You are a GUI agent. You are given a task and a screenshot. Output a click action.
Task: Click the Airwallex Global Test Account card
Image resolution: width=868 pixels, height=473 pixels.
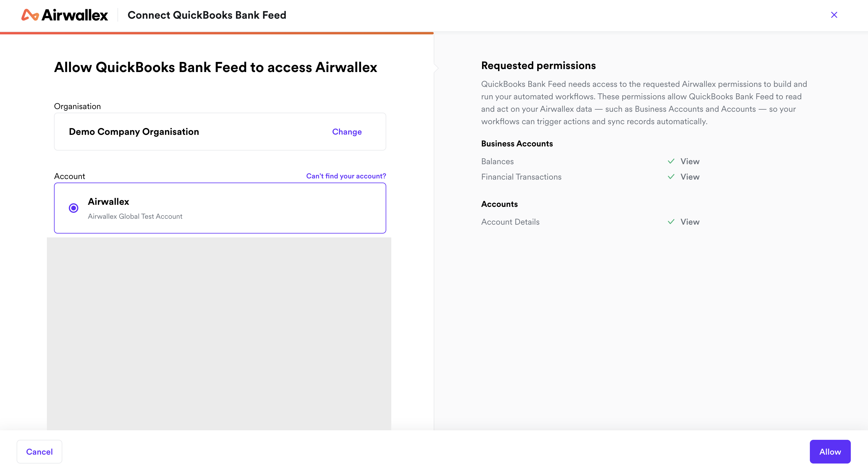click(220, 208)
